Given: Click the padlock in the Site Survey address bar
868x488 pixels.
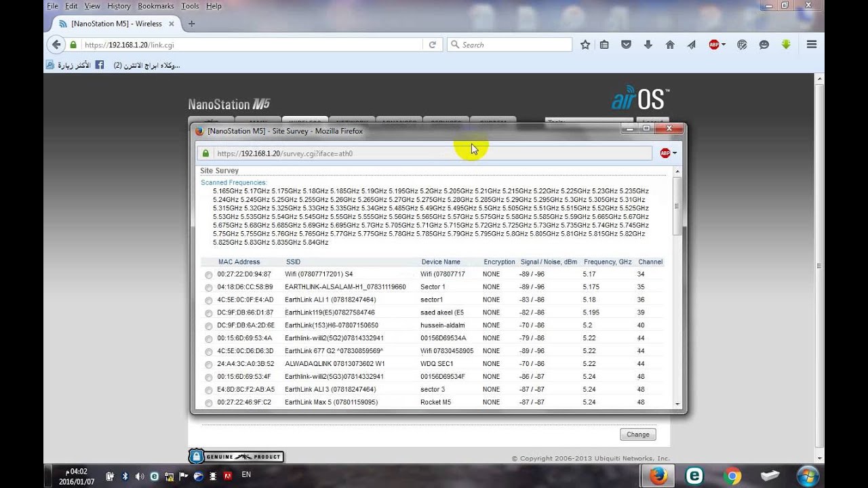Looking at the screenshot, I should (206, 153).
